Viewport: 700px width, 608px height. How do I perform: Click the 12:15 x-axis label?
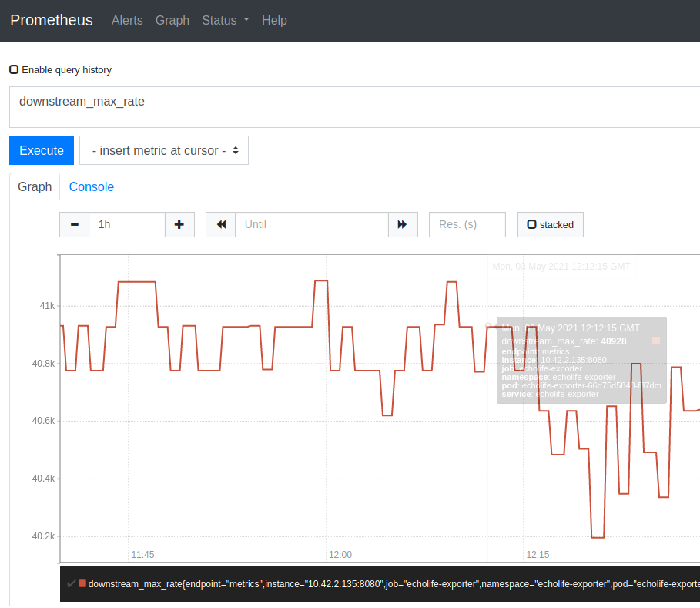(538, 554)
